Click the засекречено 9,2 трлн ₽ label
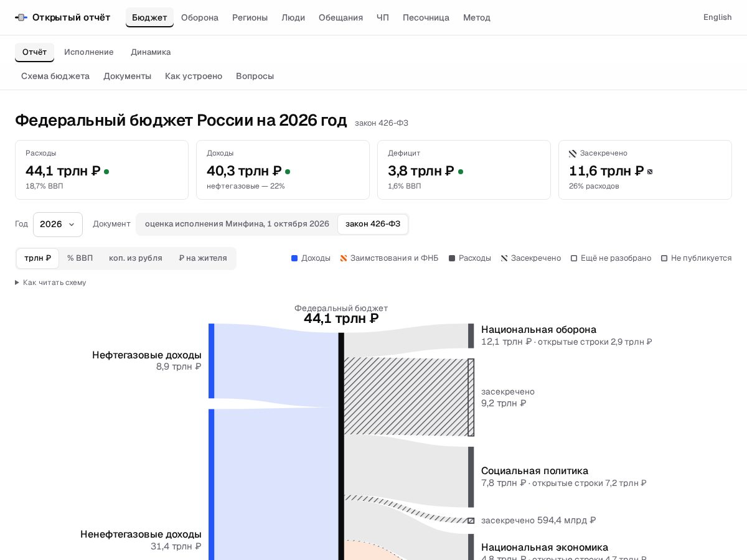747x560 pixels. point(508,398)
